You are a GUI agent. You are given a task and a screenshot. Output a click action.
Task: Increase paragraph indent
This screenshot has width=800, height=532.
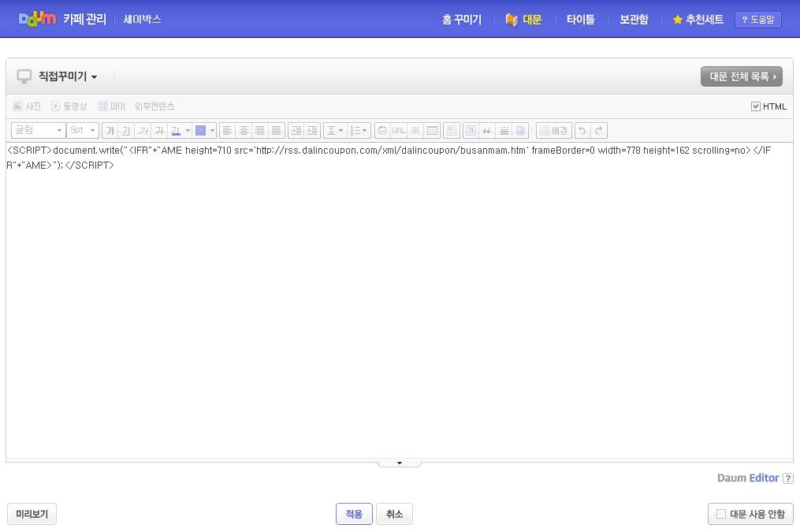(x=296, y=131)
